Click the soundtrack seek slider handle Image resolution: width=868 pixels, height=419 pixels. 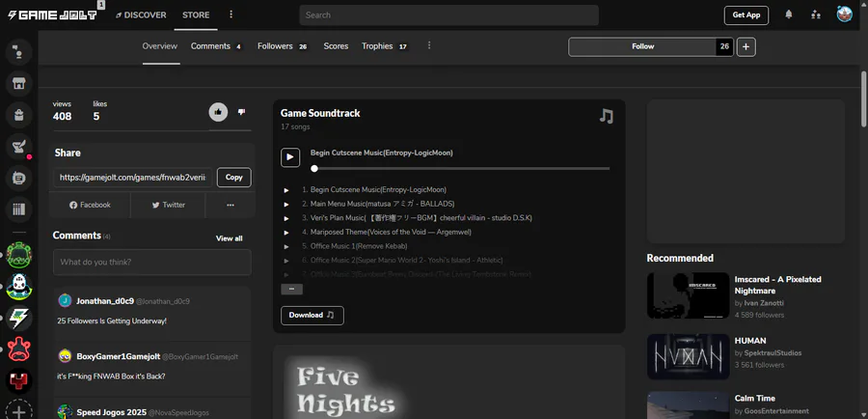pos(314,169)
